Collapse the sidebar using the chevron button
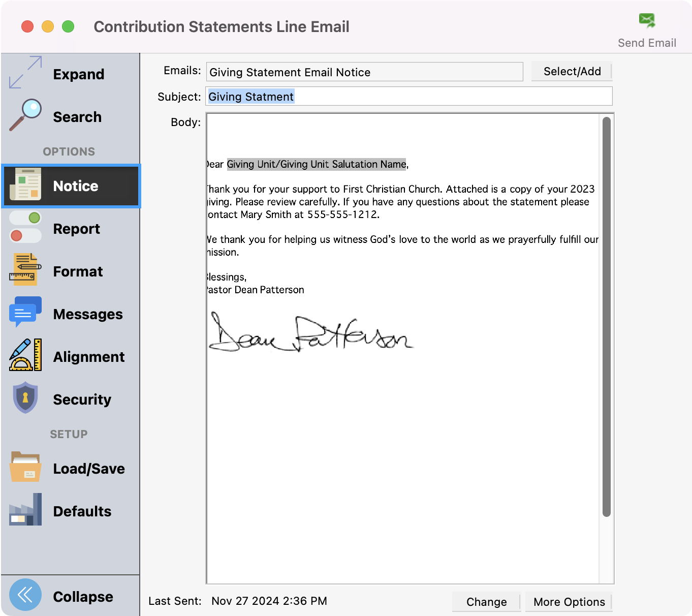The image size is (692, 616). click(25, 595)
